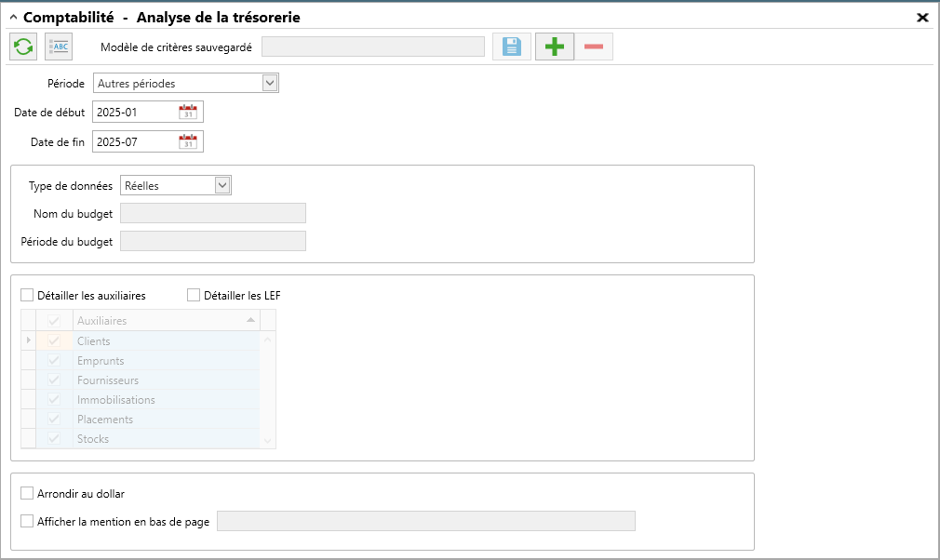Enable Détailler les auxiliaires checkbox

tap(27, 295)
